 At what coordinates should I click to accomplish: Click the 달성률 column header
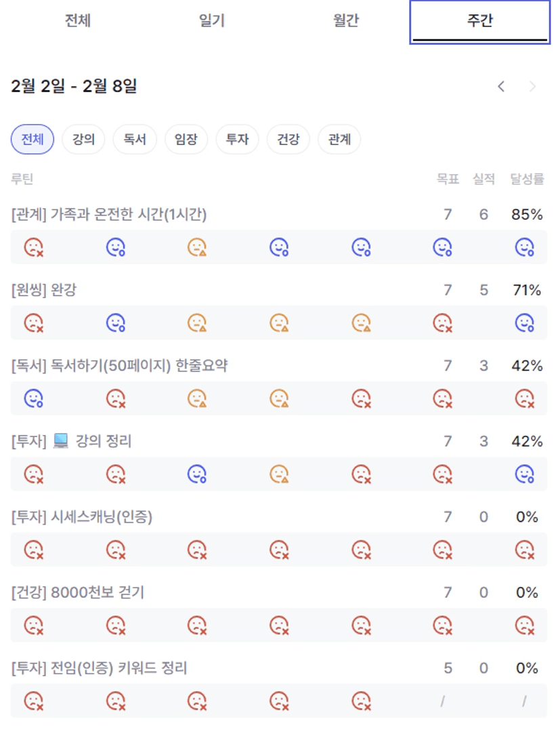click(x=527, y=180)
